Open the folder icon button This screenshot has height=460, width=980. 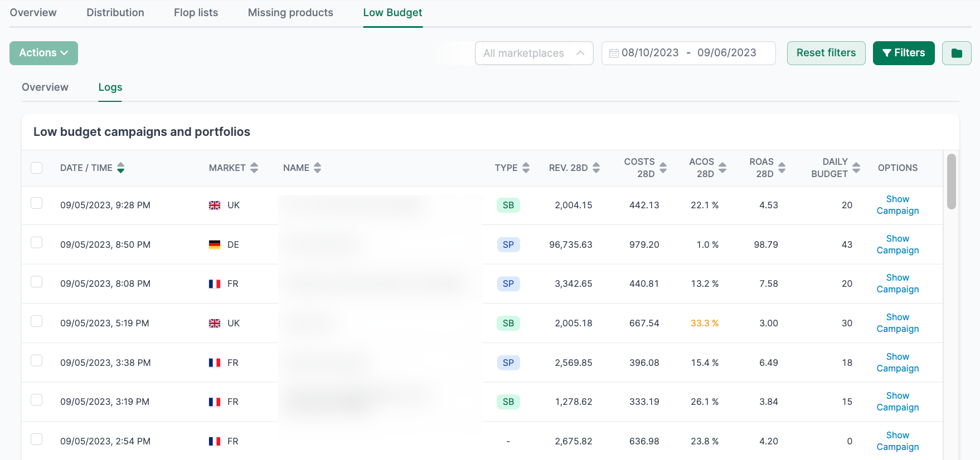click(957, 53)
